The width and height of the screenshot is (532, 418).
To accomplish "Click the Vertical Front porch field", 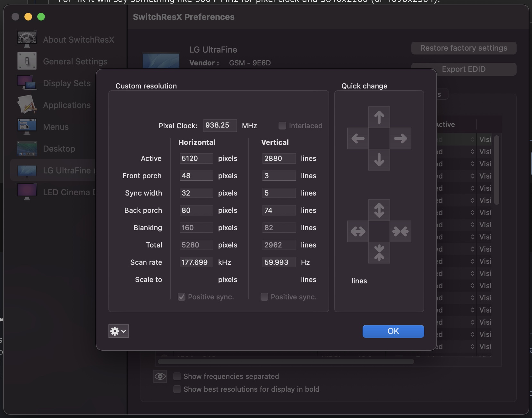I will pos(279,176).
